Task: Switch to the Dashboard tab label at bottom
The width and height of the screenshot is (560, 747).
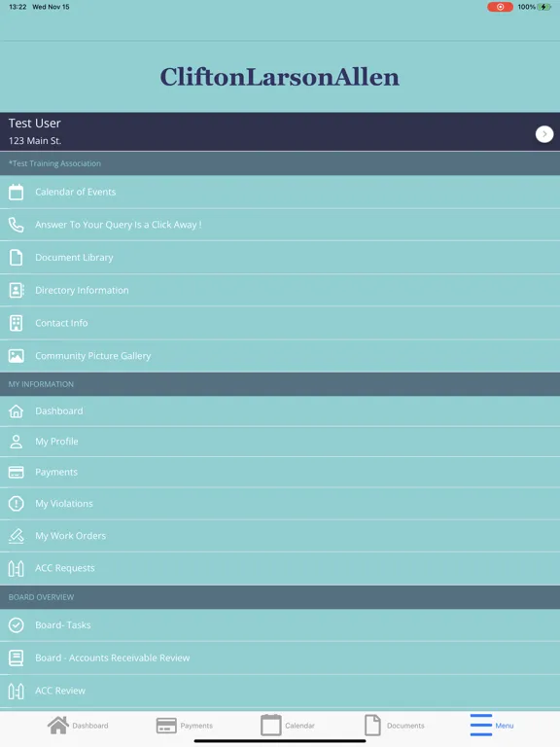Action: (x=90, y=726)
